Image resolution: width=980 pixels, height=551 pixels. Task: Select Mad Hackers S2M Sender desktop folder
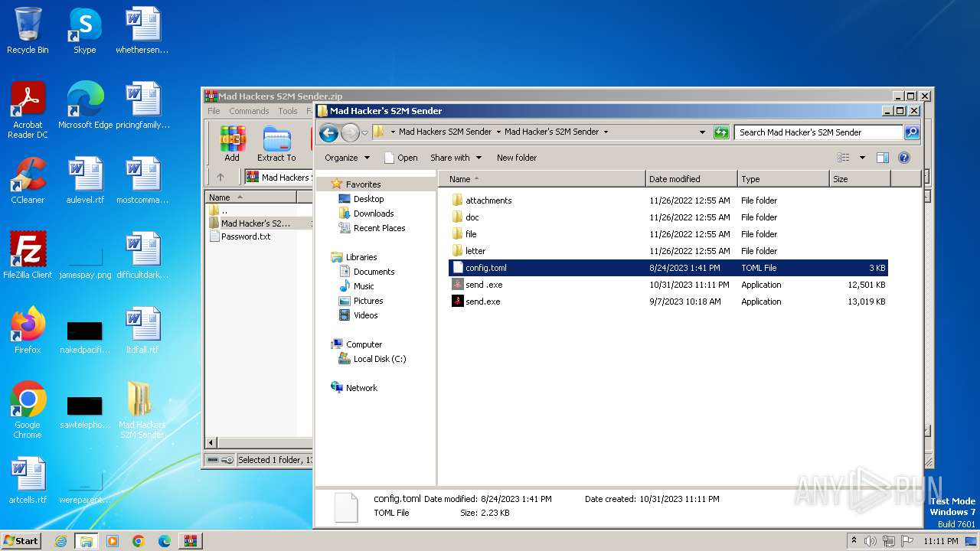pos(142,409)
